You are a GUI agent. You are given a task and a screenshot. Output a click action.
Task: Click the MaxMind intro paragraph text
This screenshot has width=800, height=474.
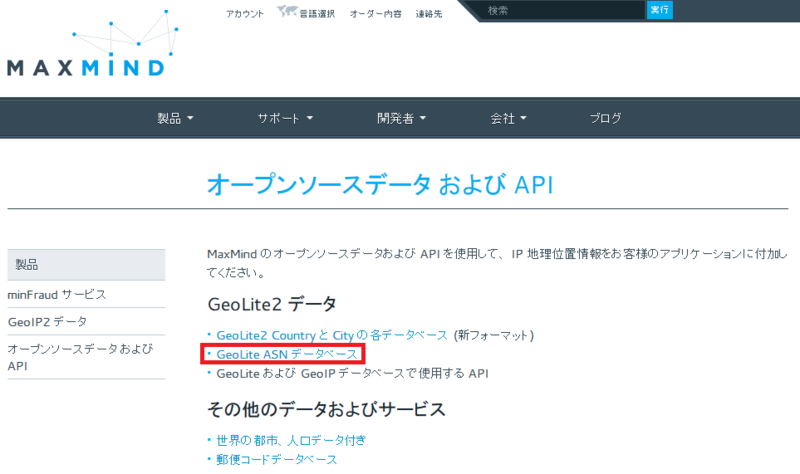pos(497,263)
